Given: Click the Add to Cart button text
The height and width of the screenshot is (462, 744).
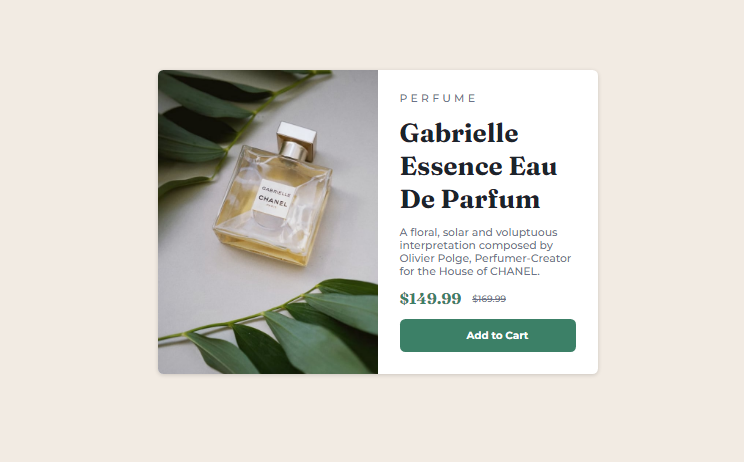Looking at the screenshot, I should point(497,335).
